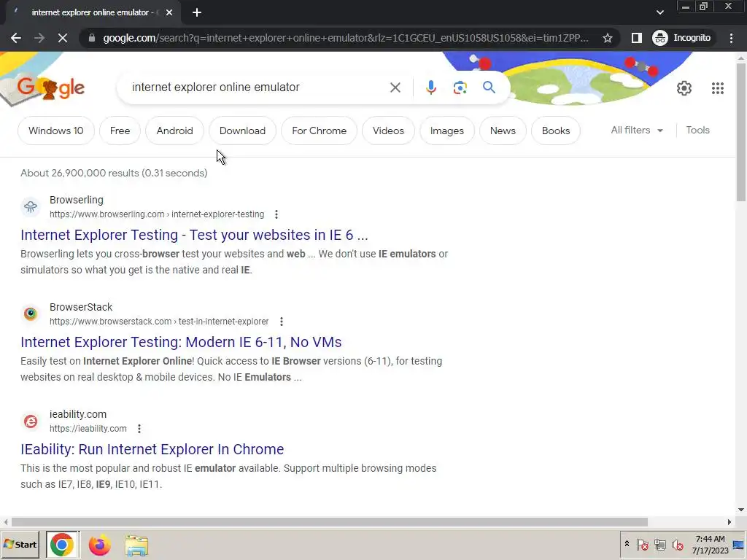The width and height of the screenshot is (747, 560).
Task: Close the internet explorer online emulator tab
Action: pos(169,12)
